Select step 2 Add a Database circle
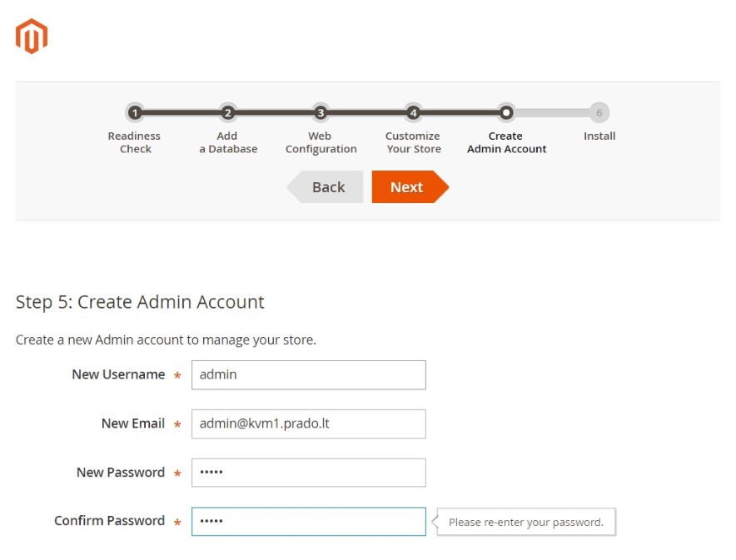Image resolution: width=736 pixels, height=560 pixels. (227, 112)
